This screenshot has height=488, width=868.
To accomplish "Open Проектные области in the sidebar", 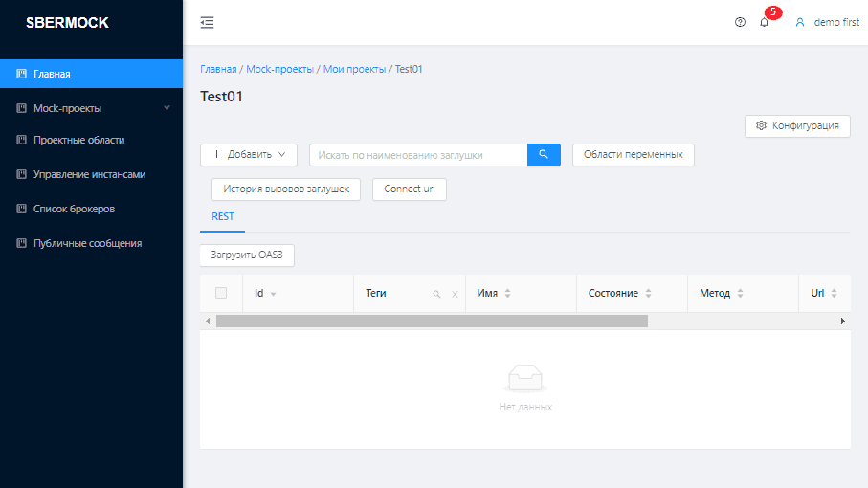I will (78, 140).
